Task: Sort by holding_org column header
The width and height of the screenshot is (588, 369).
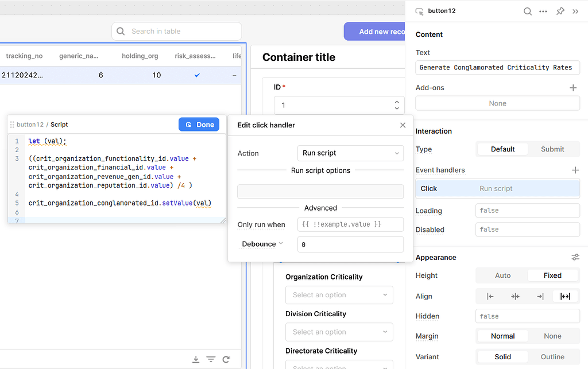Action: [x=140, y=56]
